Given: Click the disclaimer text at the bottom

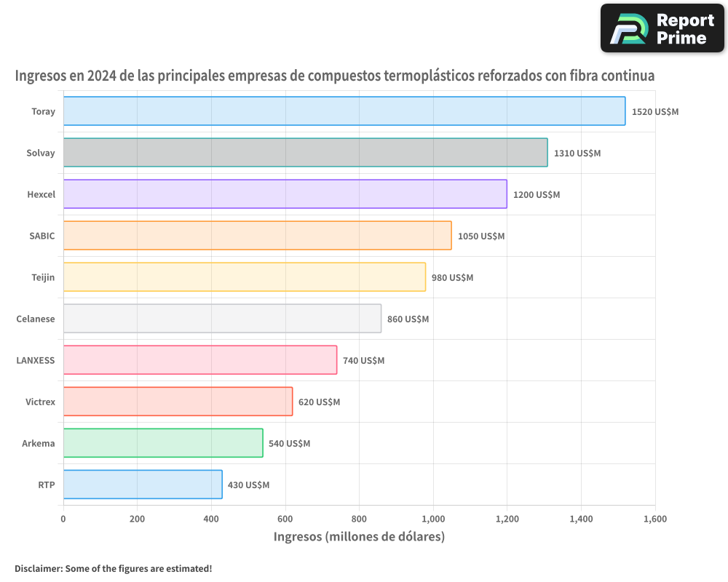Looking at the screenshot, I should point(114,569).
